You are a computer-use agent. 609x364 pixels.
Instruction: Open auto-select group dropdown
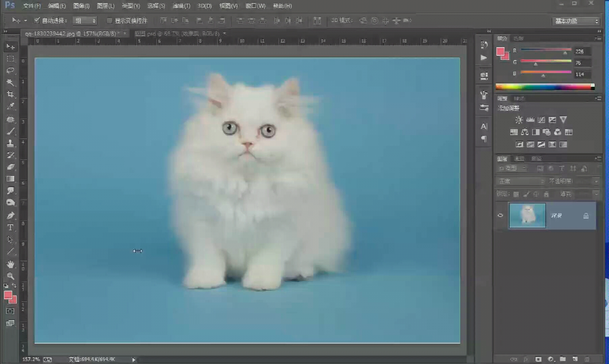point(85,21)
